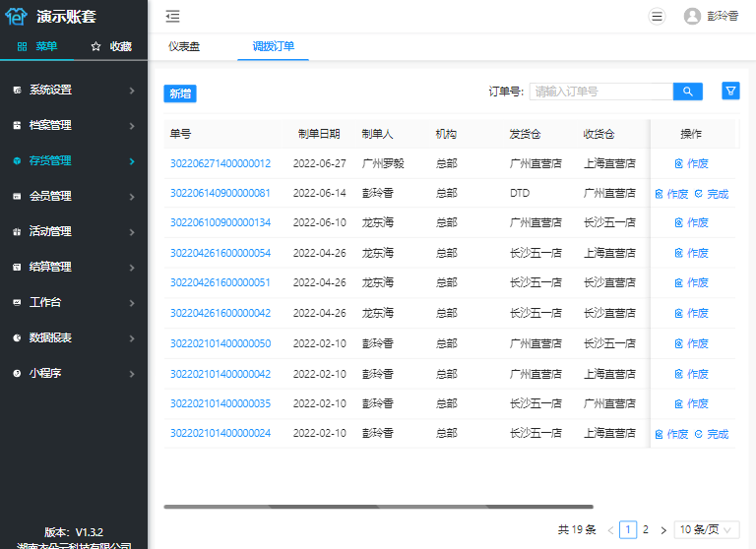This screenshot has width=756, height=549.
Task: Click the 单号 column header
Action: coord(181,134)
